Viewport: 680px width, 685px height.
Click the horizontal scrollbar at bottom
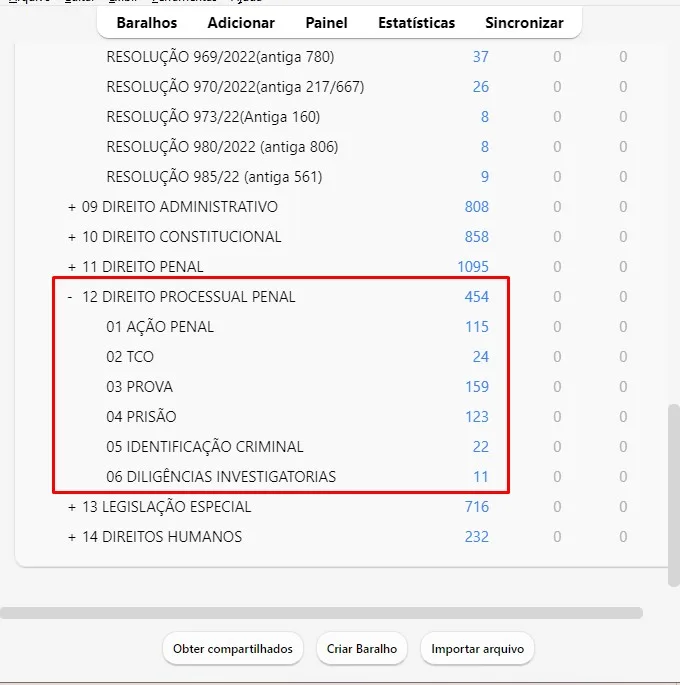coord(321,613)
